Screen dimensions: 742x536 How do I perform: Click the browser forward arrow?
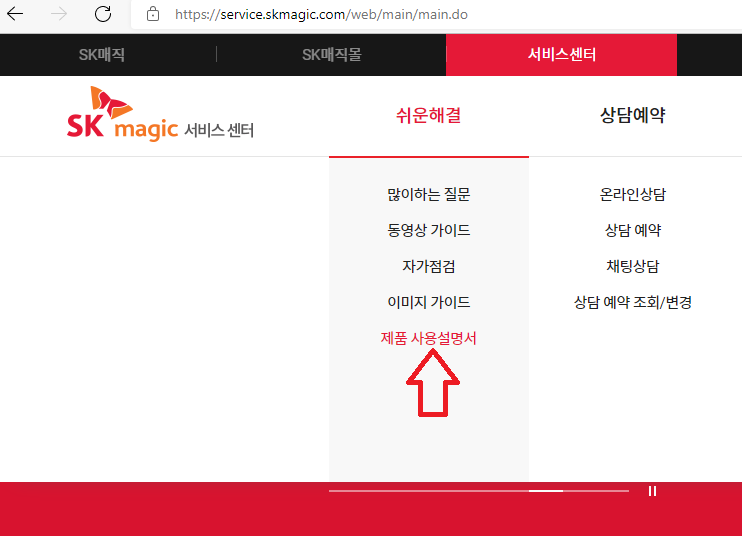tap(59, 15)
